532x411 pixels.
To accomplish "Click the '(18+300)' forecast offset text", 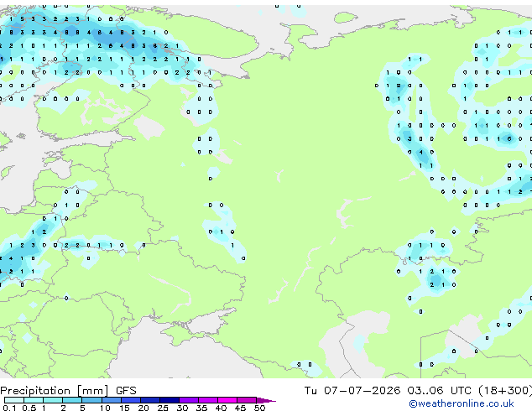I will [x=505, y=390].
